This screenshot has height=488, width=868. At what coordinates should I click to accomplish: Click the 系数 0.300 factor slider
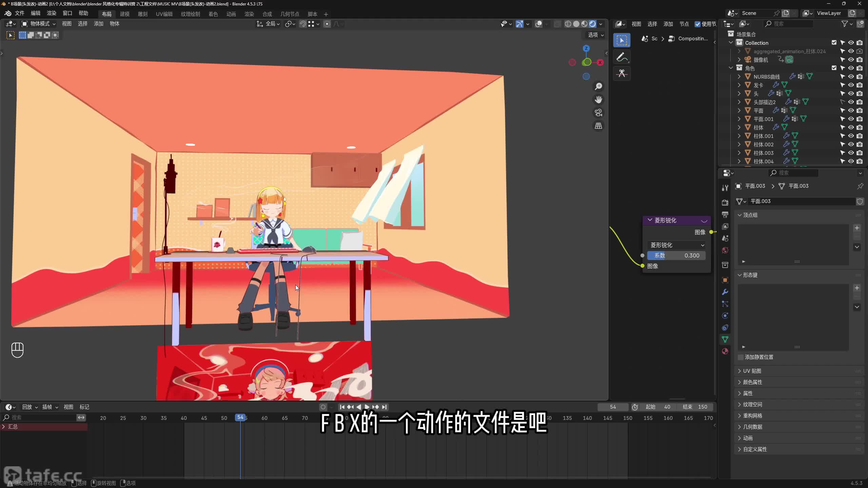click(676, 256)
